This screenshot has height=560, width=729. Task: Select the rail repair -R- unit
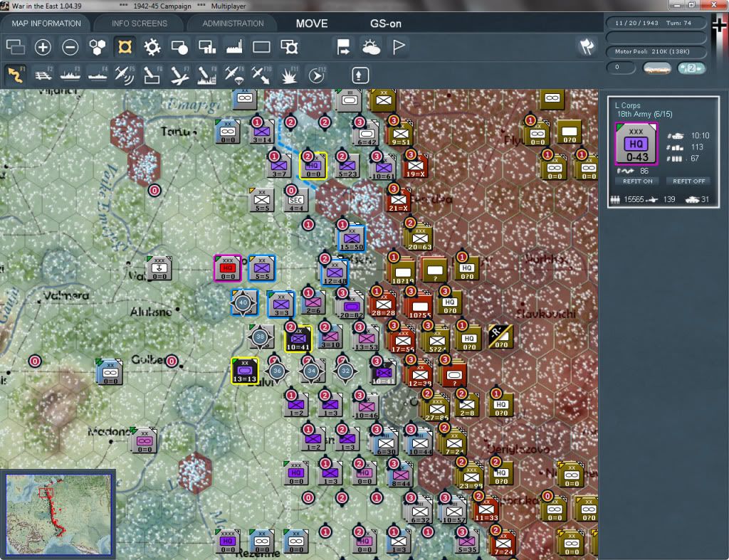click(x=500, y=337)
